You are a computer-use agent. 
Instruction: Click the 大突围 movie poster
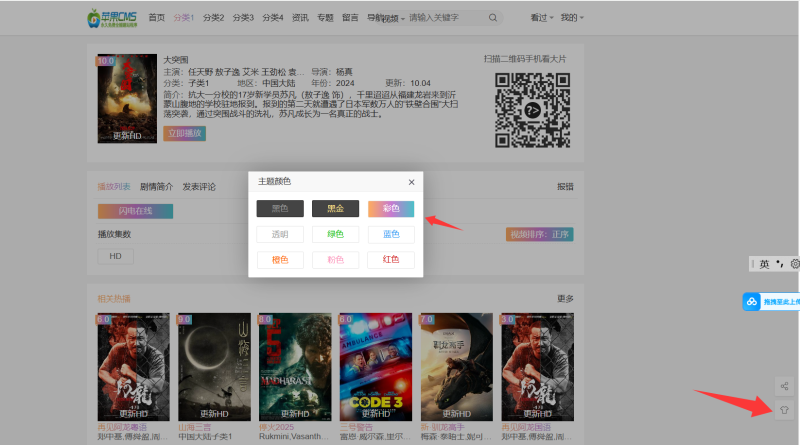click(x=127, y=98)
